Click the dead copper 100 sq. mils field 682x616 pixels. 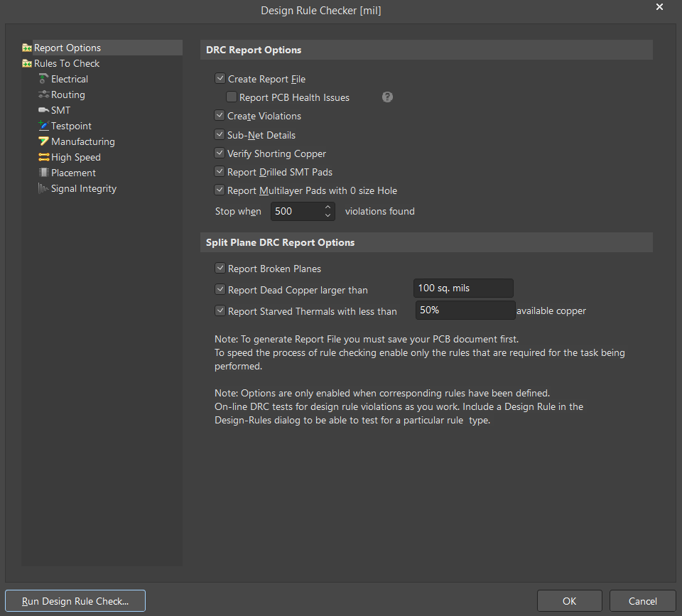pyautogui.click(x=463, y=288)
